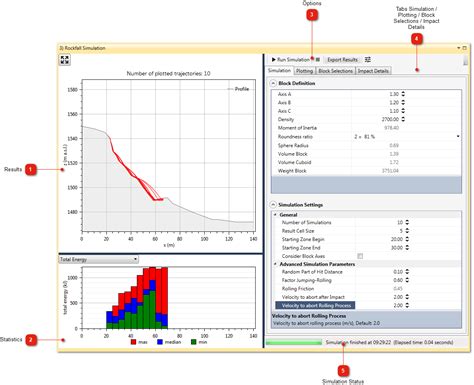474x385 pixels.
Task: Open the Total Energy statistics dropdown
Action: [99, 259]
